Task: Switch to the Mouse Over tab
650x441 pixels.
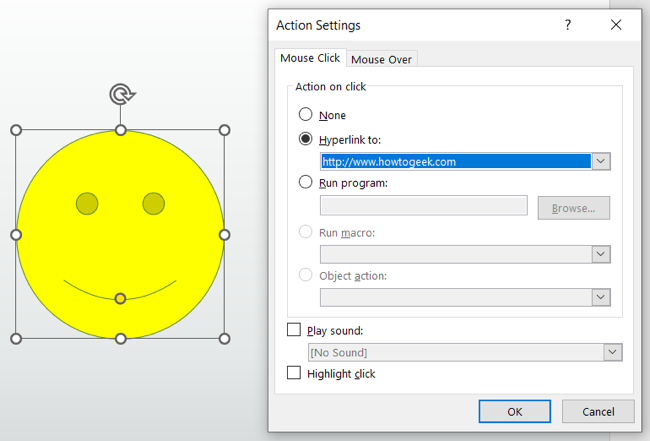Action: [x=381, y=59]
